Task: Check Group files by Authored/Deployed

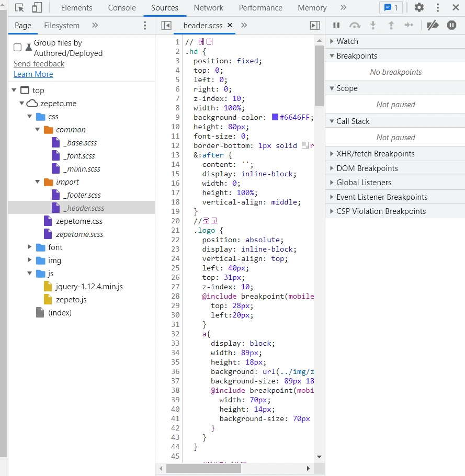Action: tap(18, 48)
